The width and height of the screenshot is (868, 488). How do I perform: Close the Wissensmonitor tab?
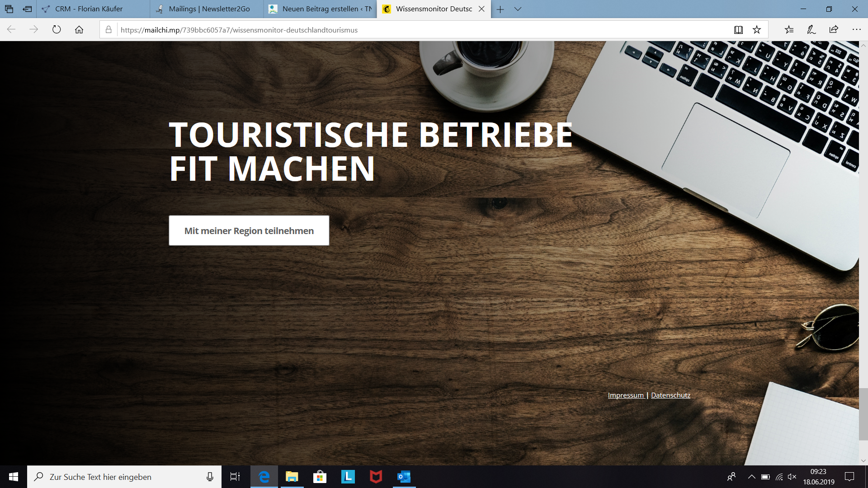[x=481, y=9]
